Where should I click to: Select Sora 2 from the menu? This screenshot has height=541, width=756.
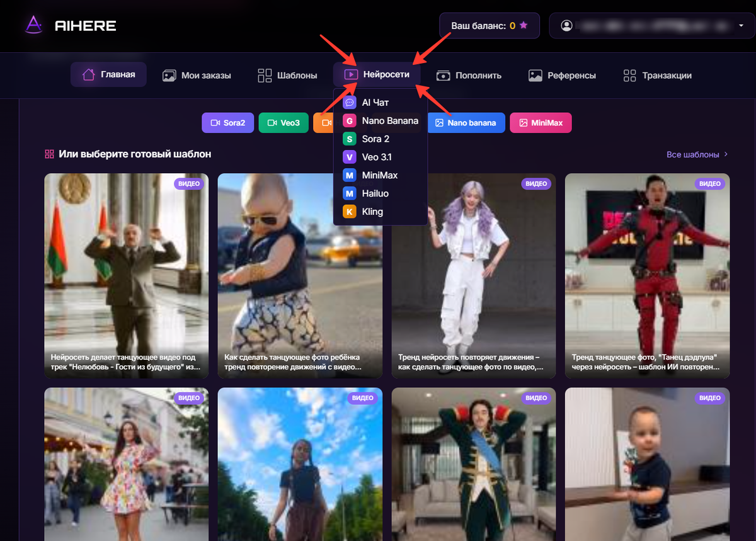381,139
